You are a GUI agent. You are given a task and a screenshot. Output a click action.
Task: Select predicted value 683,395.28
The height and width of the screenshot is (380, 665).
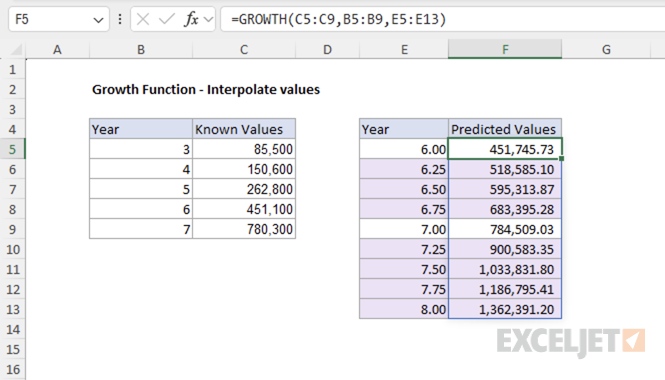click(x=505, y=209)
